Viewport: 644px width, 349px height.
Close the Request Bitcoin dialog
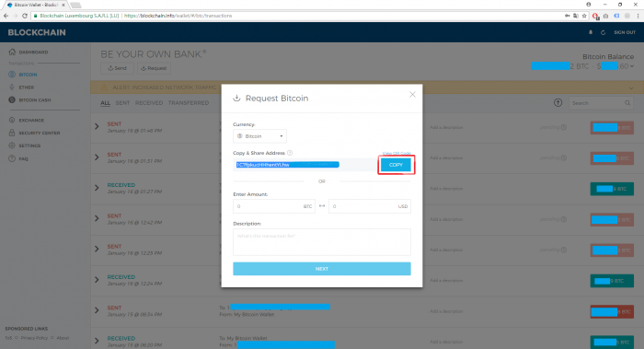[x=412, y=95]
